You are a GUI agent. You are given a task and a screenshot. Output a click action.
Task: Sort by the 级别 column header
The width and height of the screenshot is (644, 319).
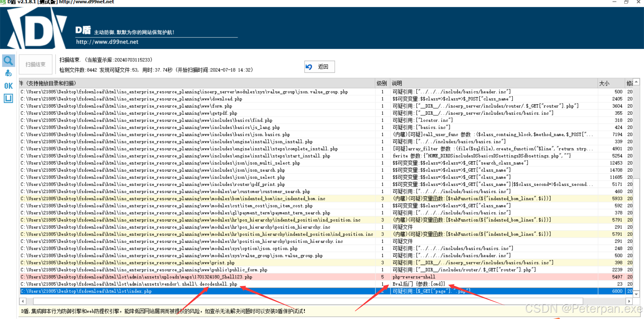tap(381, 83)
